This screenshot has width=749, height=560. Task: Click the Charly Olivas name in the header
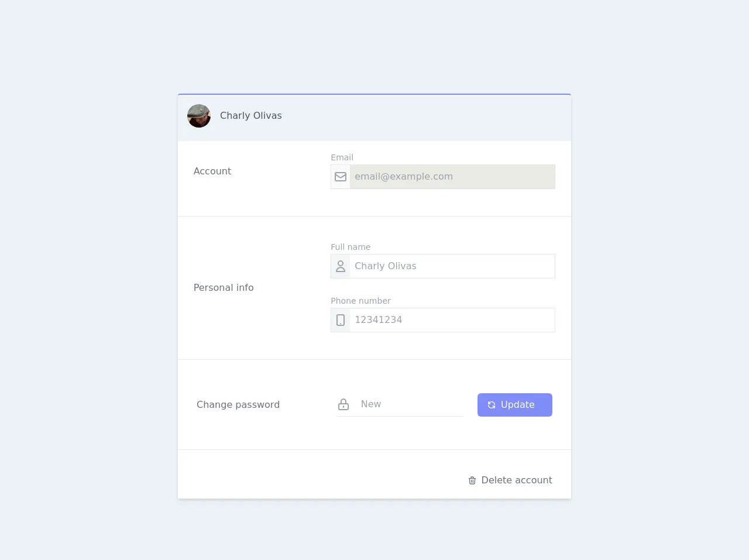(250, 116)
